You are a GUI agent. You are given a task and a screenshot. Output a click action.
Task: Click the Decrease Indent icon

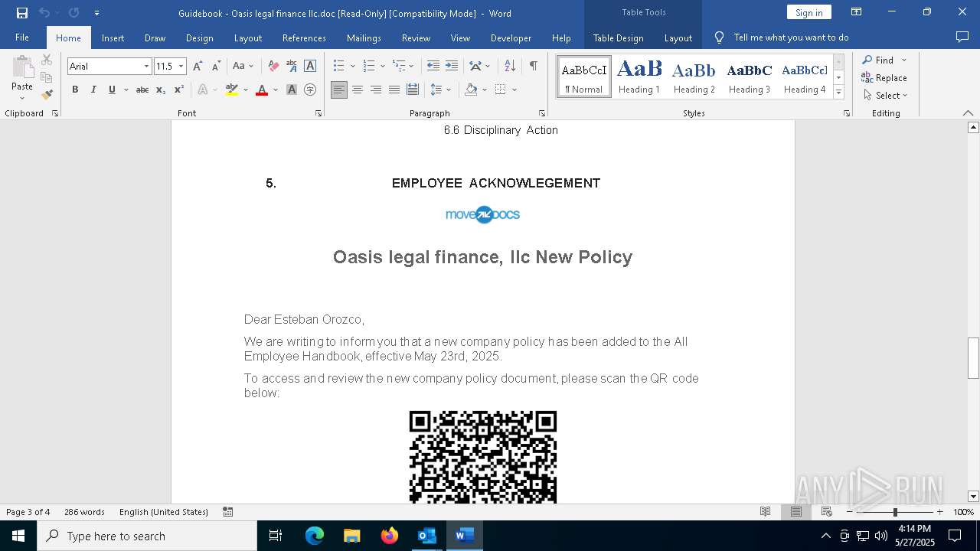[x=433, y=67]
